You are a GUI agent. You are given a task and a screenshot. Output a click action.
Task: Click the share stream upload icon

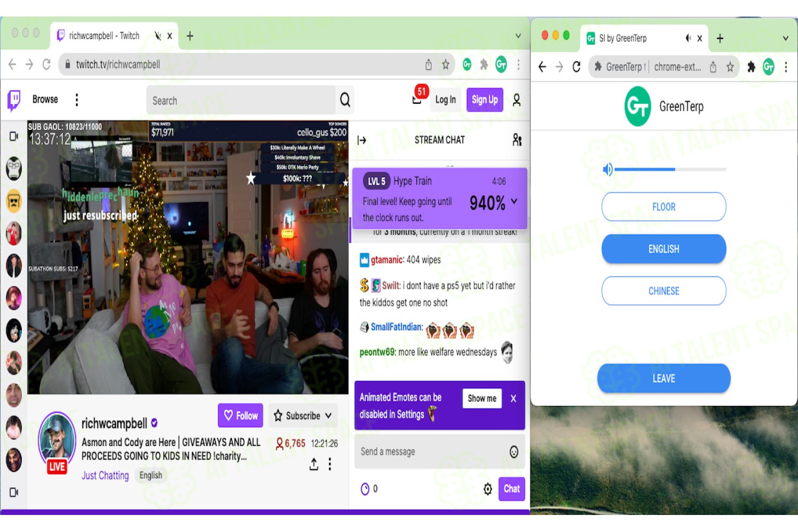[314, 464]
